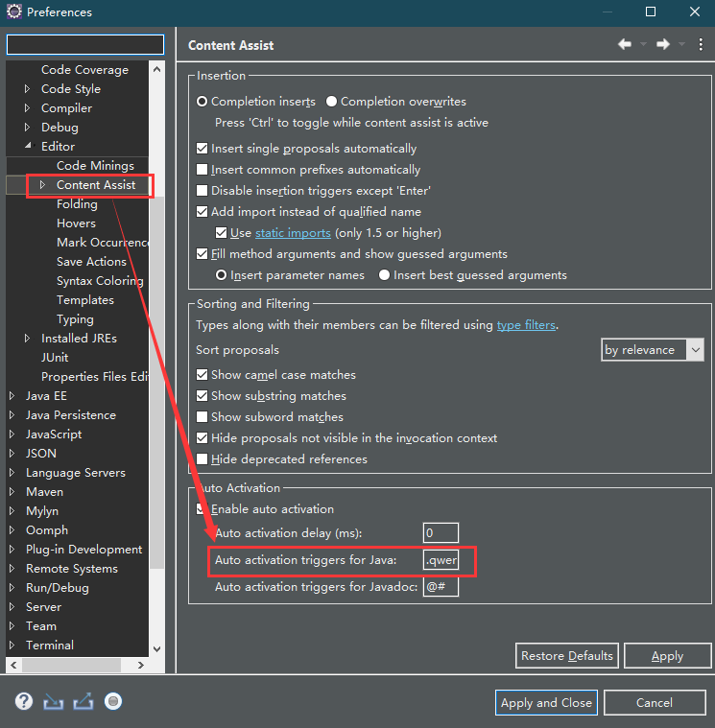715x728 pixels.
Task: Open Syntax Coloring preference page
Action: tap(100, 280)
